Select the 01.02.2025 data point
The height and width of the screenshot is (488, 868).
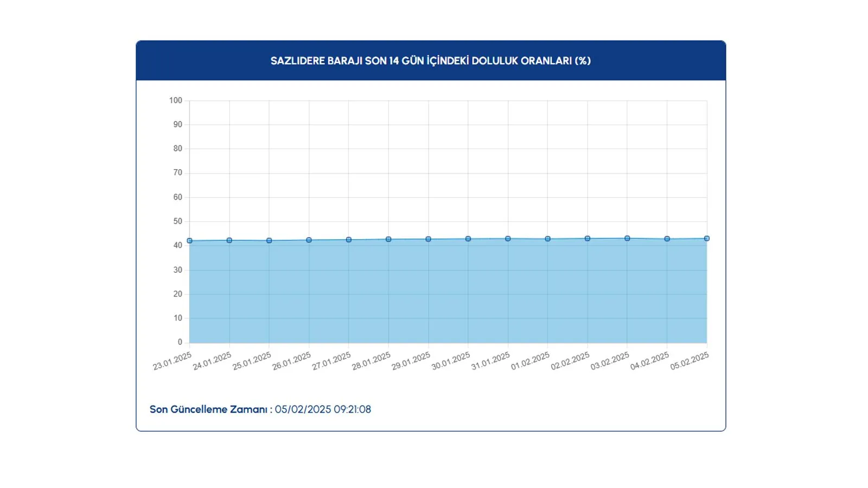coord(548,239)
